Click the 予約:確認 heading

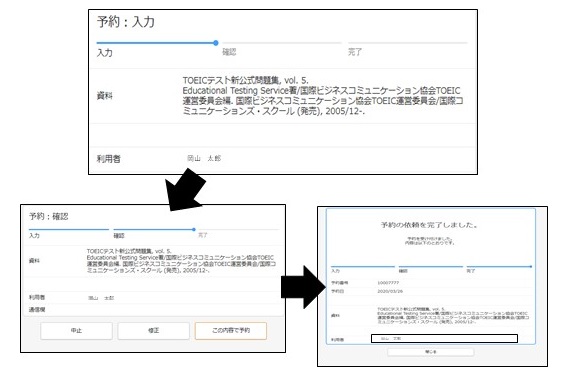tap(49, 217)
